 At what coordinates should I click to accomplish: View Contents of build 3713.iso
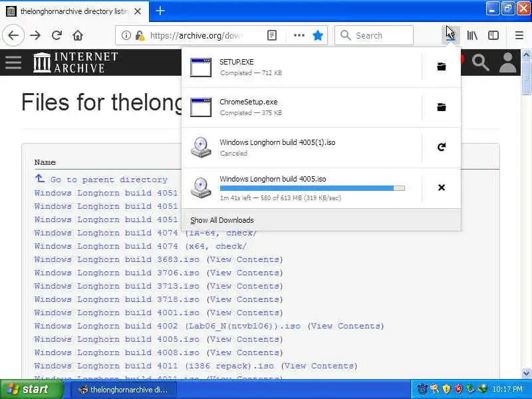[245, 286]
